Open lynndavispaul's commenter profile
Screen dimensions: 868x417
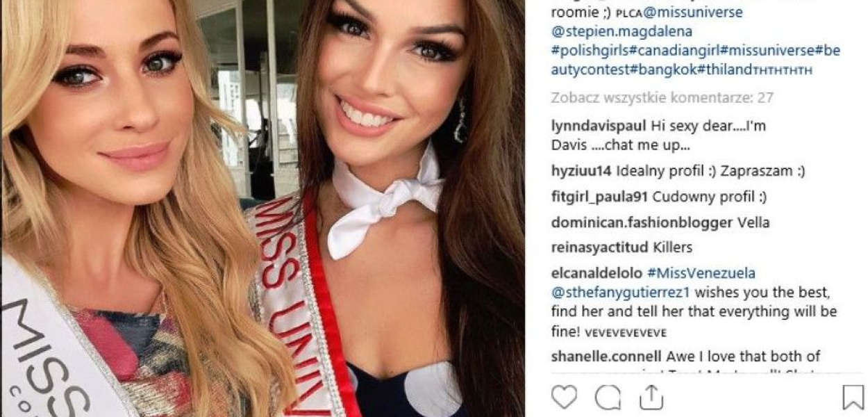click(x=599, y=126)
